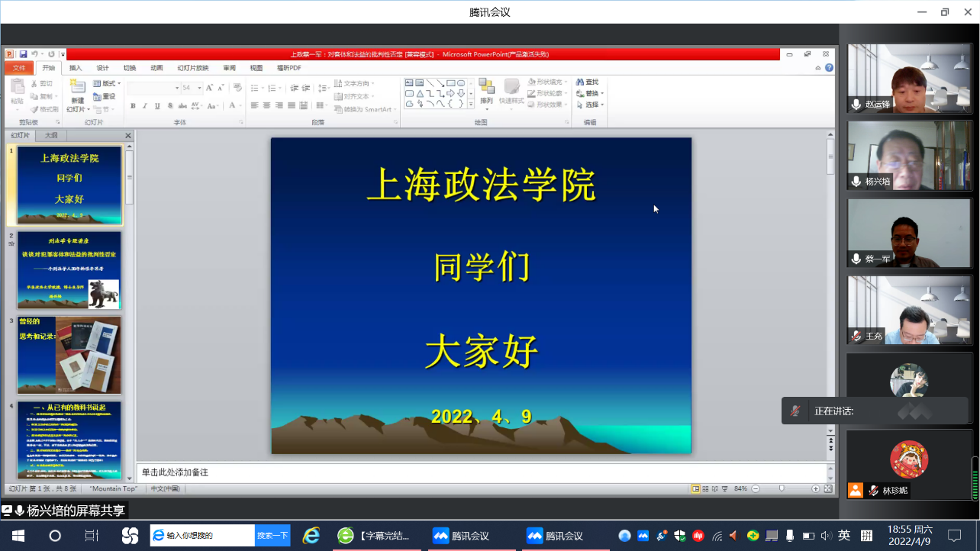The width and height of the screenshot is (980, 551).
Task: Toggle bold formatting button
Action: point(133,106)
